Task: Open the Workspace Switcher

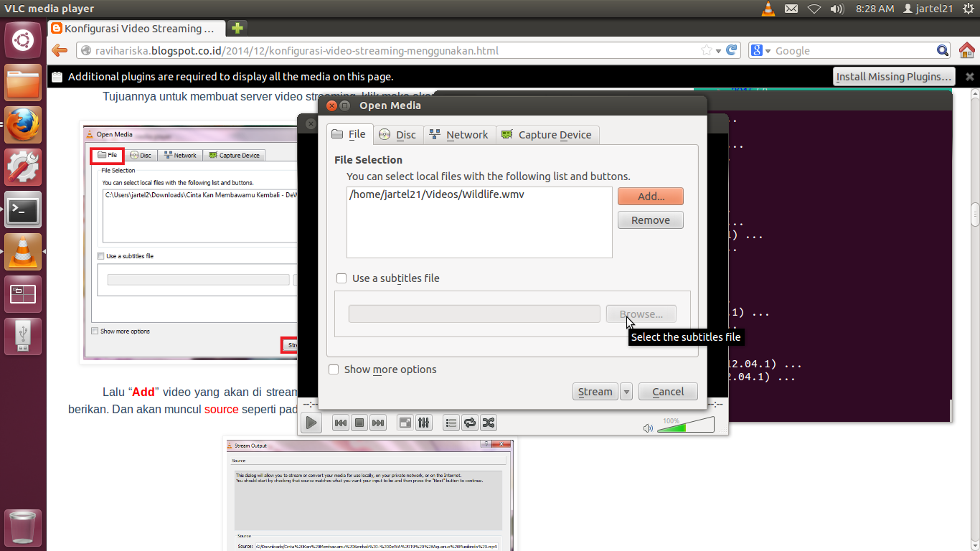Action: (x=23, y=294)
